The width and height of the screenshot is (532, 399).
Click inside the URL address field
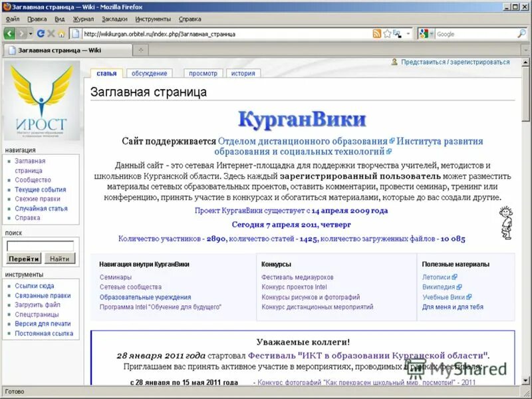coord(199,33)
